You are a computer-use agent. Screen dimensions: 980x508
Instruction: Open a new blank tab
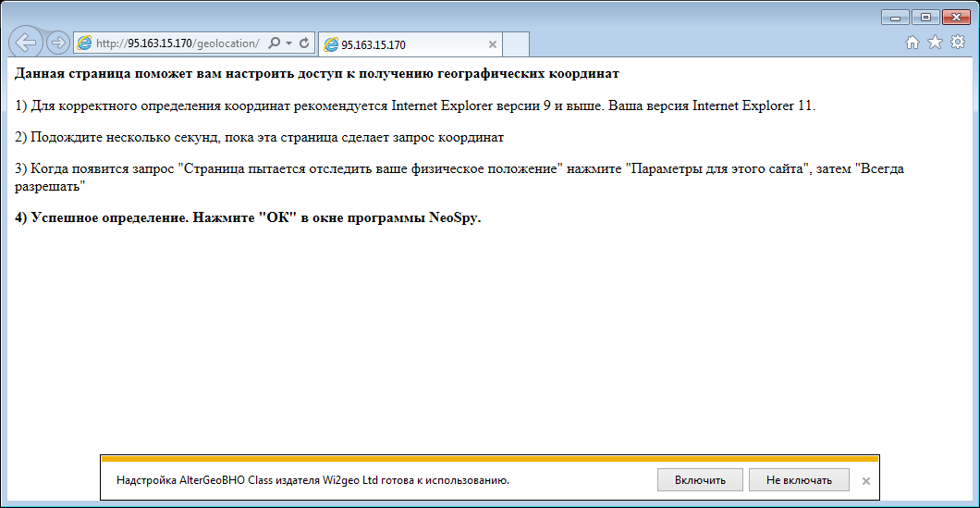point(516,43)
